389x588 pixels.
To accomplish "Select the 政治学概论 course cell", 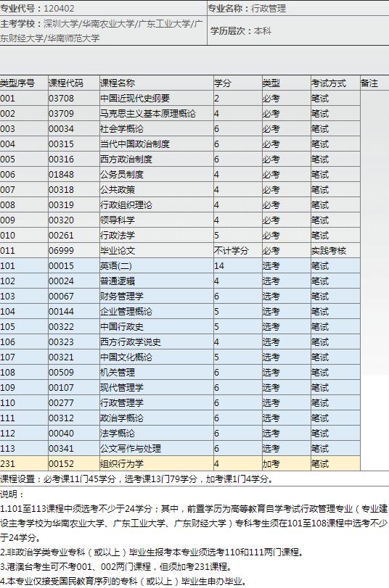I will [156, 418].
